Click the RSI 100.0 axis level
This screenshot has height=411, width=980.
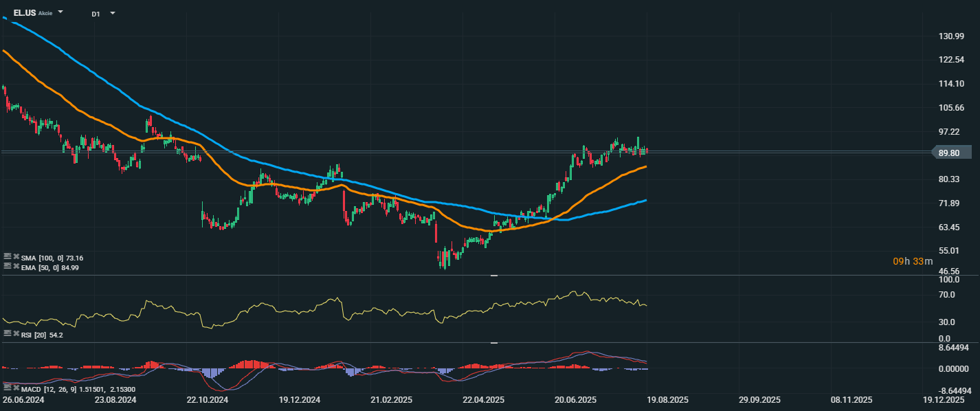pyautogui.click(x=949, y=280)
